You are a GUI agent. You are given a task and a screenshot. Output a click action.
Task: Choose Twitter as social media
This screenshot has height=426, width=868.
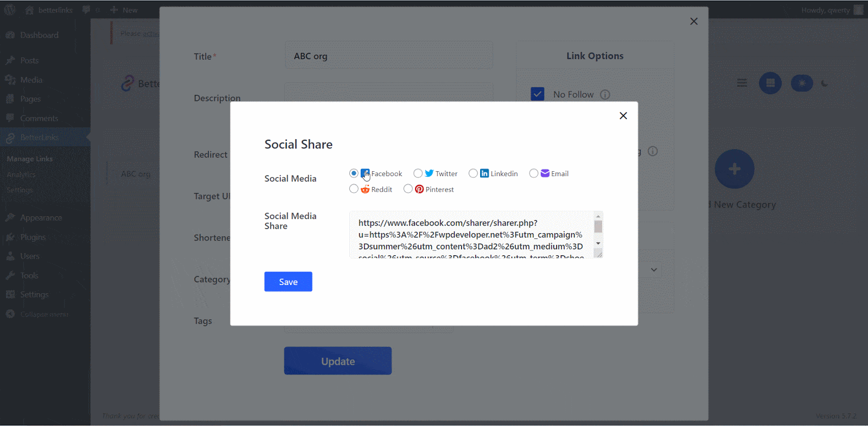[418, 173]
